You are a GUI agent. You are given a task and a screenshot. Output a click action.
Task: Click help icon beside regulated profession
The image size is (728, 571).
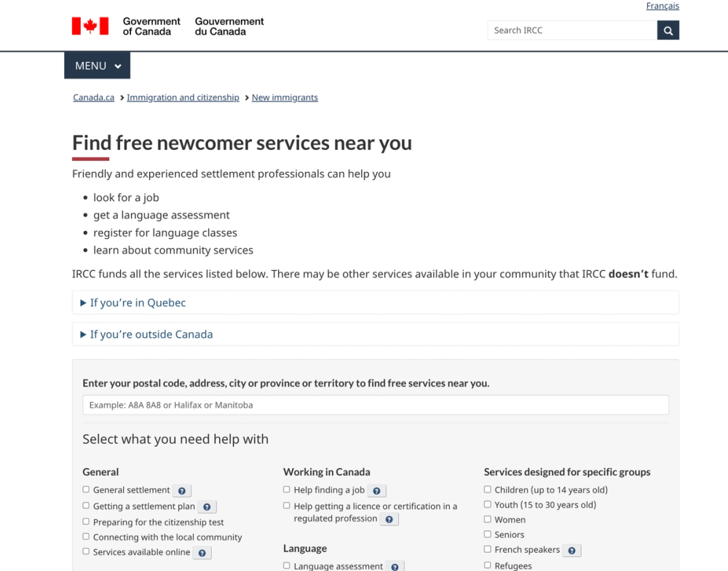(x=389, y=519)
